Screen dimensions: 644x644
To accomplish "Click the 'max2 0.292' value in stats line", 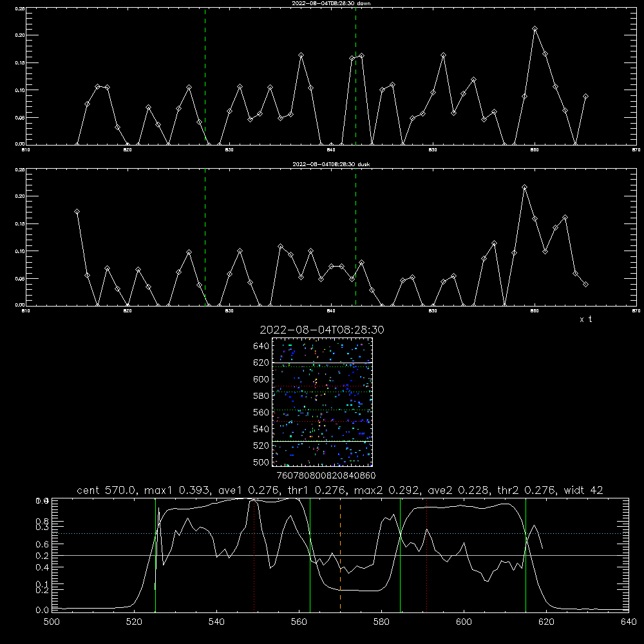I will pyautogui.click(x=387, y=490).
